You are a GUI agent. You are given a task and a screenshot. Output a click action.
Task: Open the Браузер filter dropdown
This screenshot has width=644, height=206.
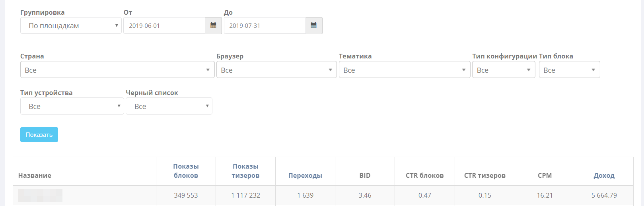276,70
